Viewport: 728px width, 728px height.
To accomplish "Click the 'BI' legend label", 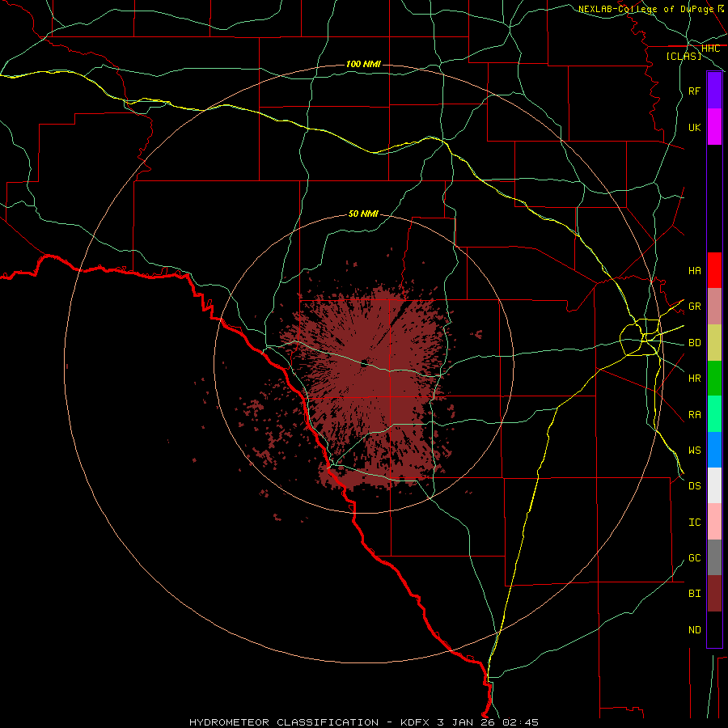I will [x=695, y=594].
